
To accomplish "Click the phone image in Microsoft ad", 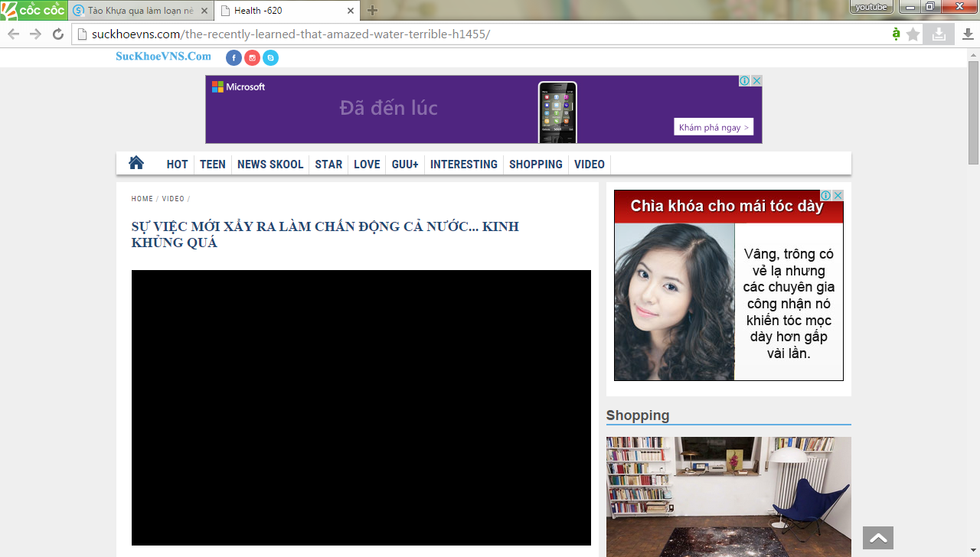I will point(557,112).
